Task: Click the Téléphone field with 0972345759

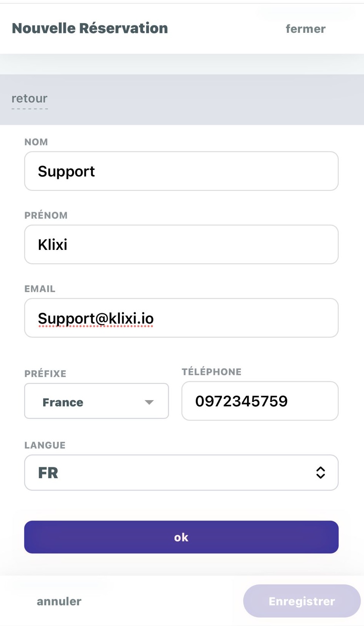Action: (x=260, y=401)
